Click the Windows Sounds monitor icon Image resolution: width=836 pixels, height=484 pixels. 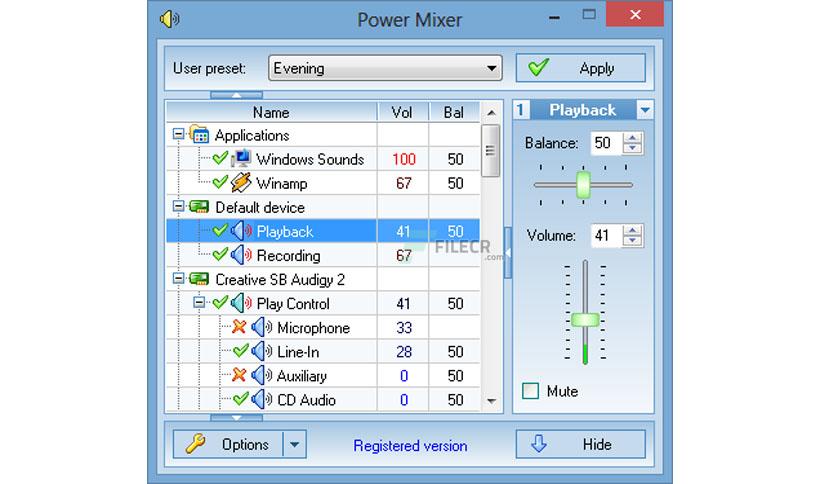(x=241, y=158)
